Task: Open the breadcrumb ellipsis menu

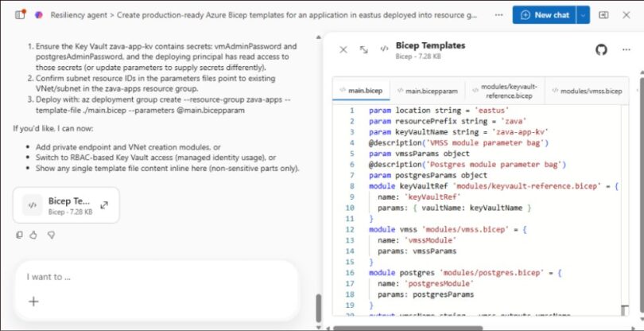Action: coord(499,15)
